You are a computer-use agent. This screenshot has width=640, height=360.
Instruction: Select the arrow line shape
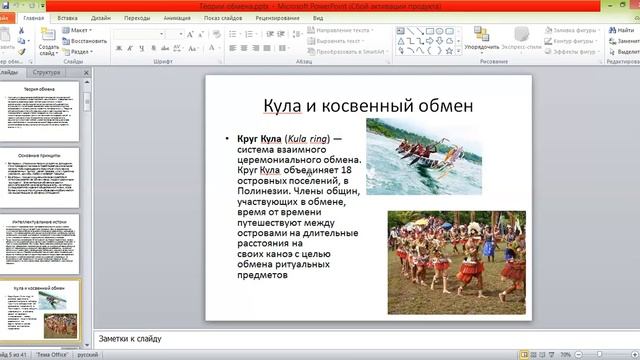[420, 31]
